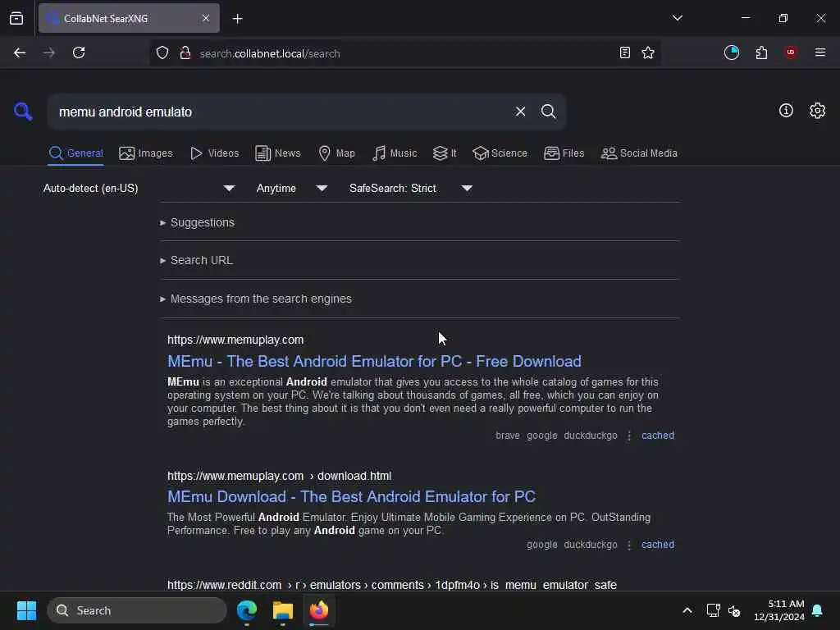Open tracking protection shield icon
This screenshot has height=630, width=840.
click(162, 53)
